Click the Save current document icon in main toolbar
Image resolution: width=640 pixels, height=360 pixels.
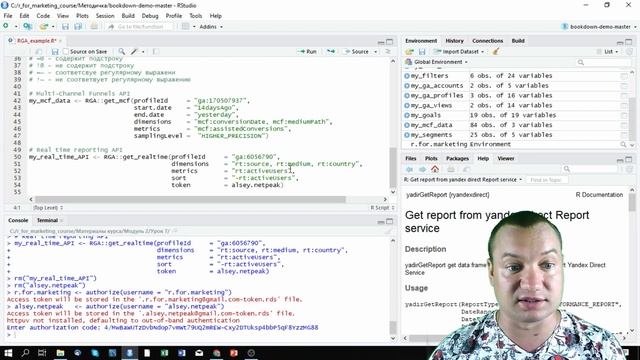point(65,27)
